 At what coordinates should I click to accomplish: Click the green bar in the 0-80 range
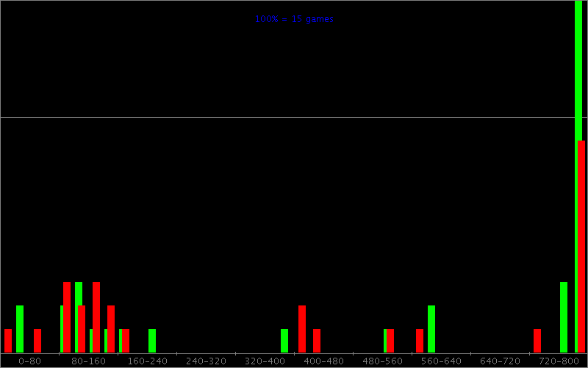click(x=20, y=329)
